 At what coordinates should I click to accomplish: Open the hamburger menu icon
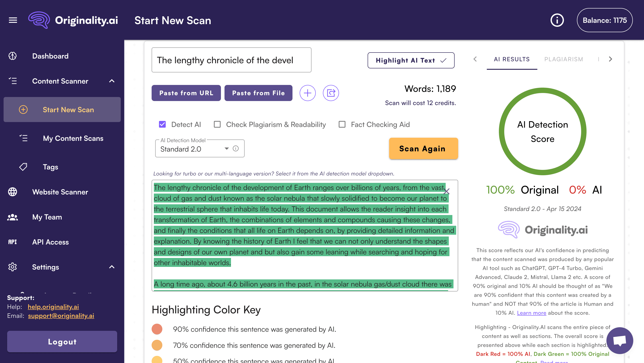click(x=13, y=20)
